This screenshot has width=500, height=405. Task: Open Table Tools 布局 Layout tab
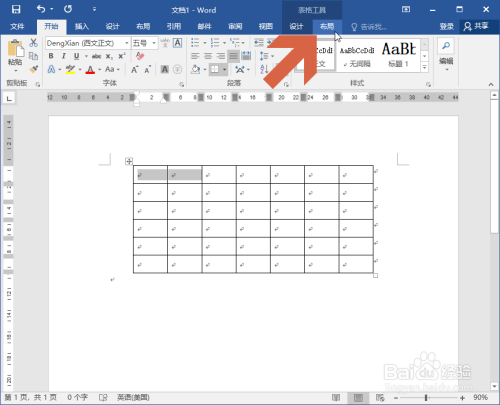(327, 26)
